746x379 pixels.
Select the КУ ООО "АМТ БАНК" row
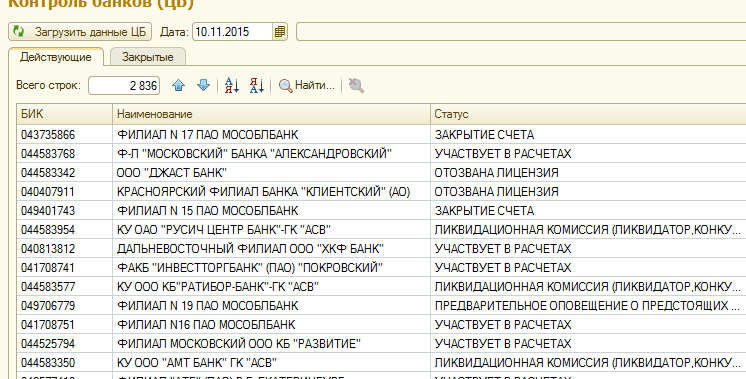point(381,362)
